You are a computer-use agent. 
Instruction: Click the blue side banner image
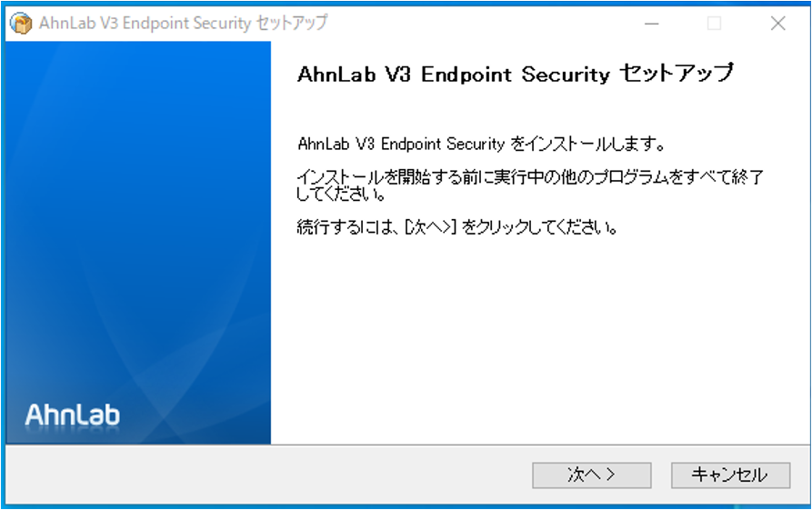(x=138, y=243)
